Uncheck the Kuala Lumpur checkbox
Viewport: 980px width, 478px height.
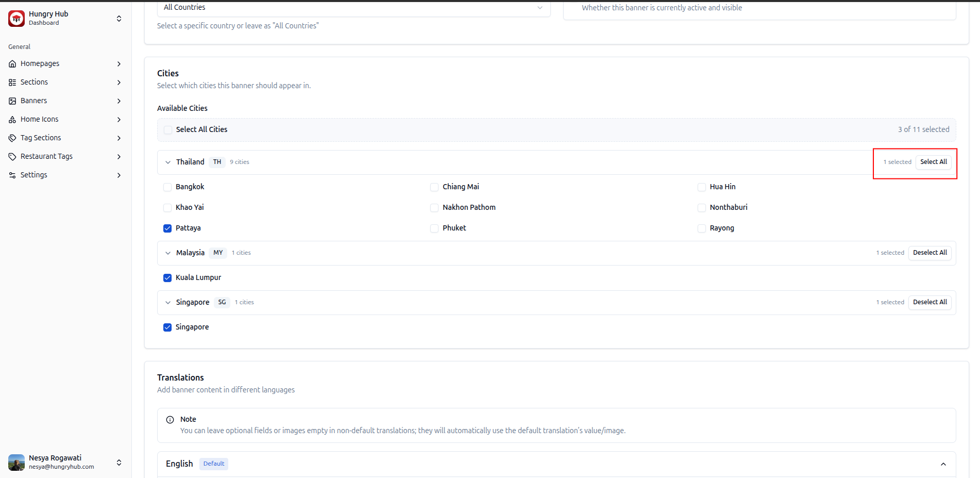click(167, 278)
